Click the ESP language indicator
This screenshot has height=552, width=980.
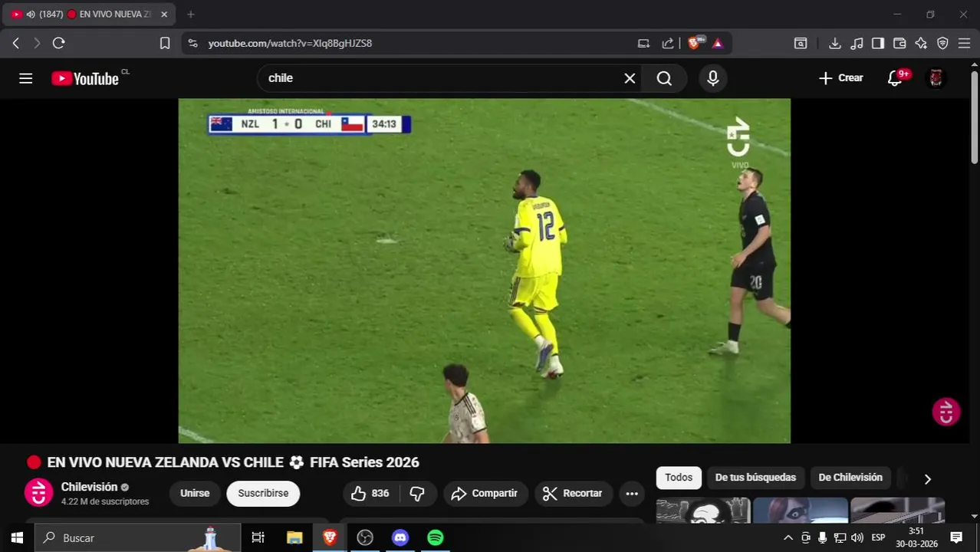(x=878, y=537)
